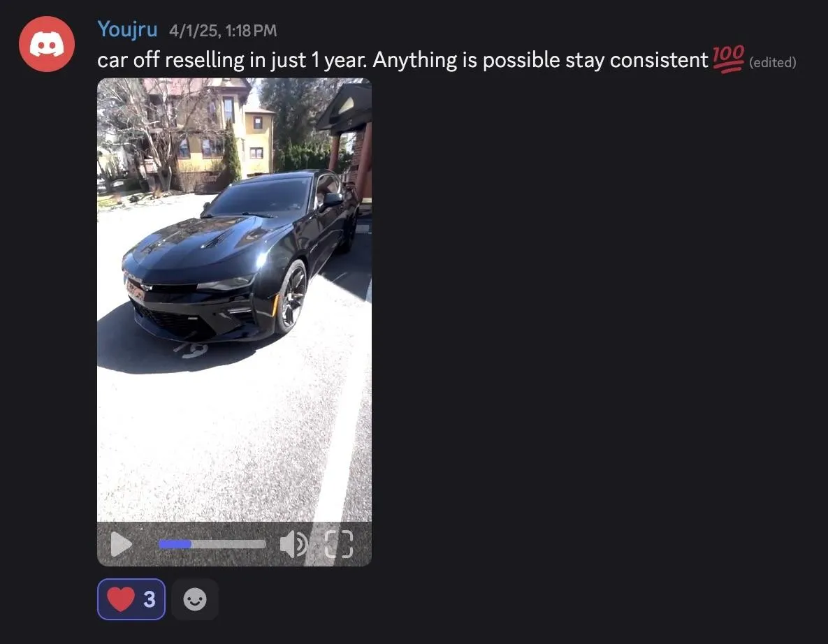Click the message text about reselling
Screen dimensions: 828x644
click(402, 59)
